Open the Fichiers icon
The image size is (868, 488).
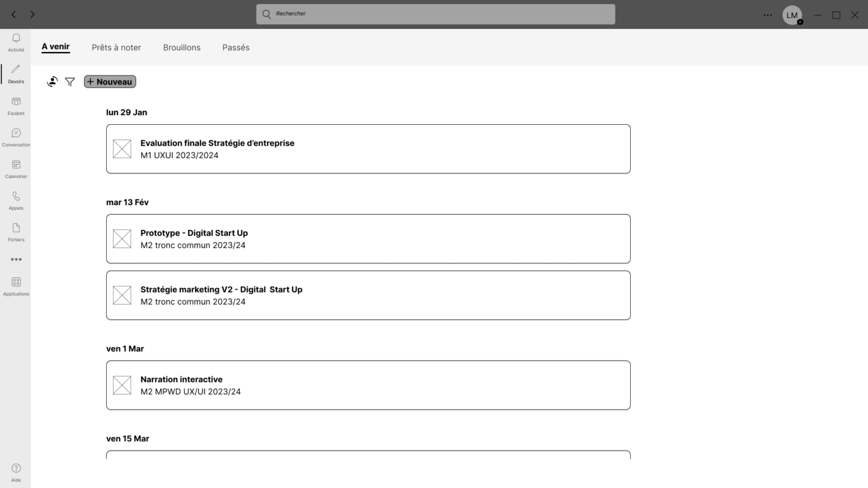(16, 228)
